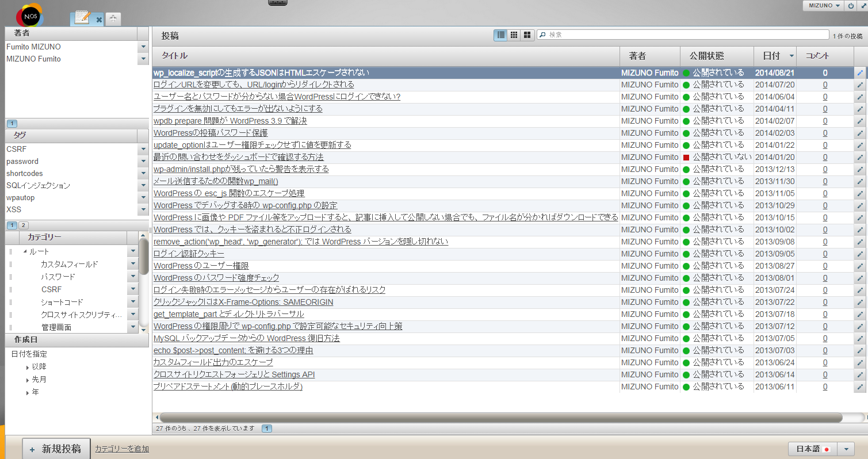Click the NOS logo icon
Image resolution: width=868 pixels, height=459 pixels.
pos(29,15)
